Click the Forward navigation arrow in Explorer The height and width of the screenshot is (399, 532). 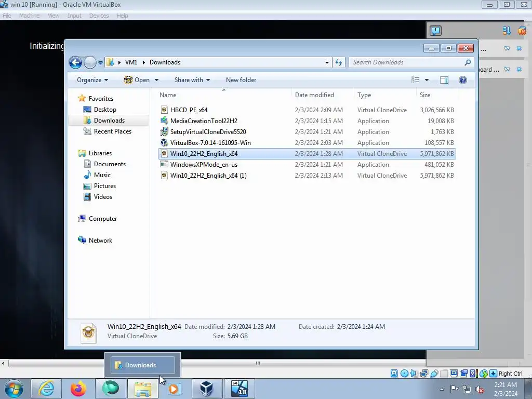click(90, 62)
